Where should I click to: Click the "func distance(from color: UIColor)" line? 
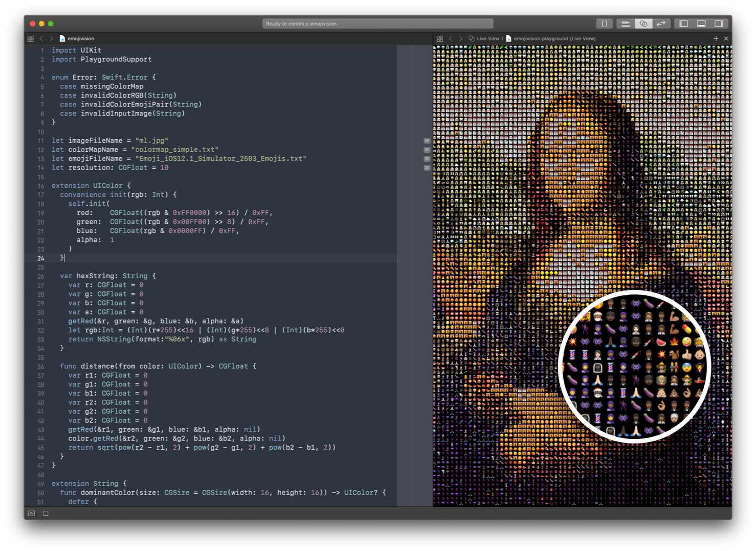[x=158, y=366]
